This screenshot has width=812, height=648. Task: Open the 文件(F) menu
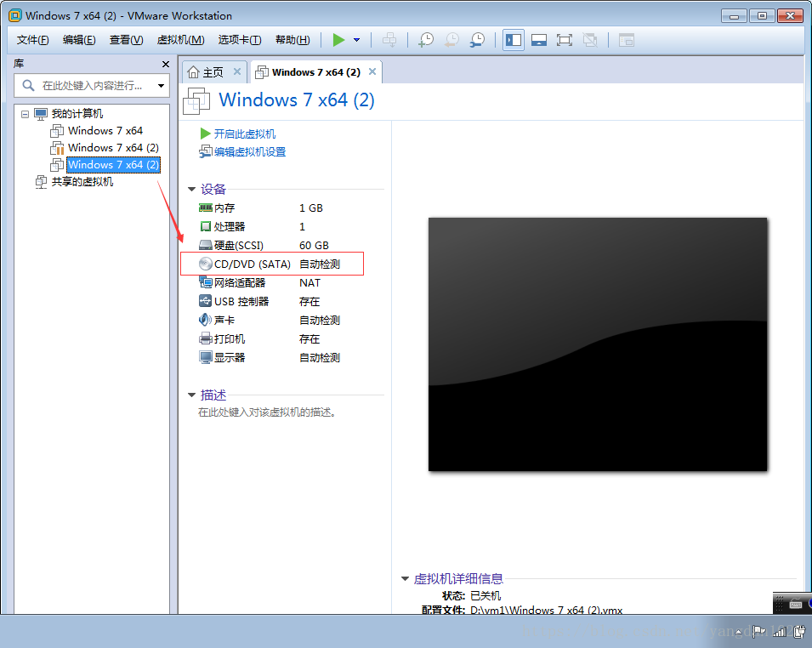tap(32, 40)
